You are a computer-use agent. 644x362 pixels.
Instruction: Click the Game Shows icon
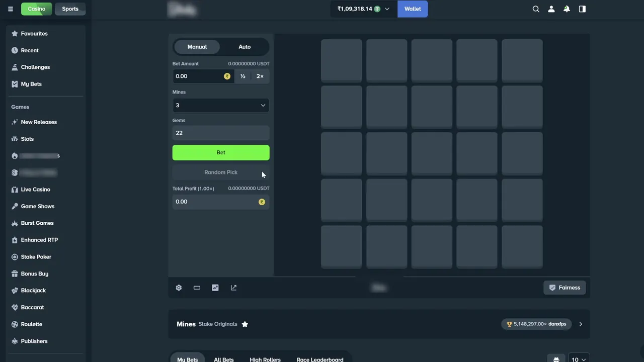point(15,206)
